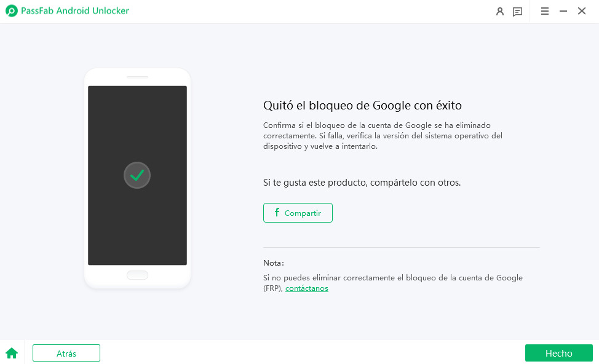Viewport: 599px width, 364px height.
Task: Go back with the Atrás button
Action: coord(66,353)
